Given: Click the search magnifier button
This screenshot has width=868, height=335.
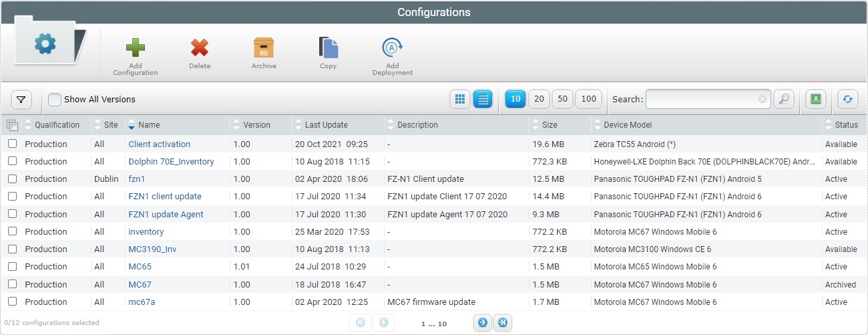Looking at the screenshot, I should 784,99.
